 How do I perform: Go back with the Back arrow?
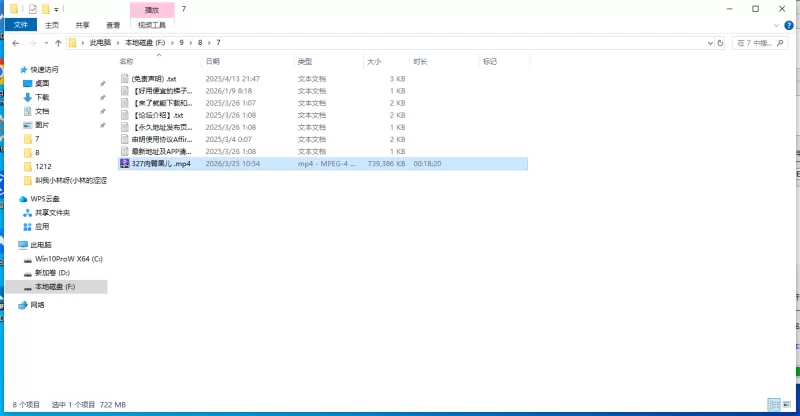pos(16,43)
